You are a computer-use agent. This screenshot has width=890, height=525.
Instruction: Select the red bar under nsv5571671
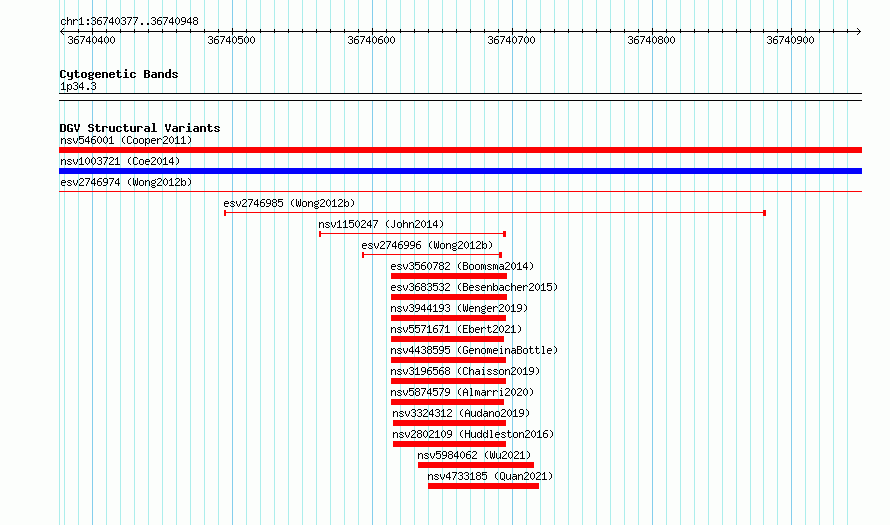pos(447,339)
